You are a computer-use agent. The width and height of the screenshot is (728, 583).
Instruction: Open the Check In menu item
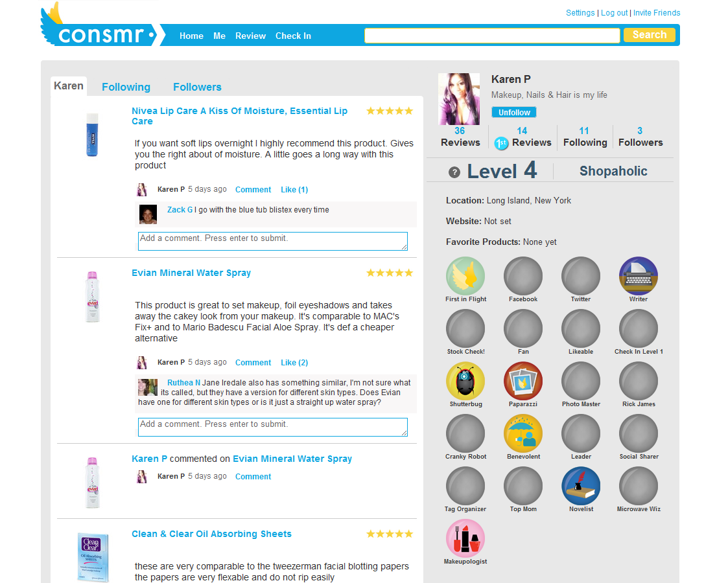point(293,36)
